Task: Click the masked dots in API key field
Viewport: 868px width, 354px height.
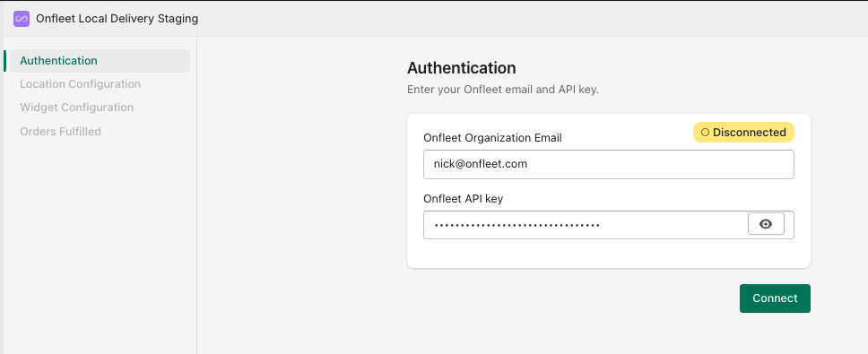Action: click(x=517, y=226)
